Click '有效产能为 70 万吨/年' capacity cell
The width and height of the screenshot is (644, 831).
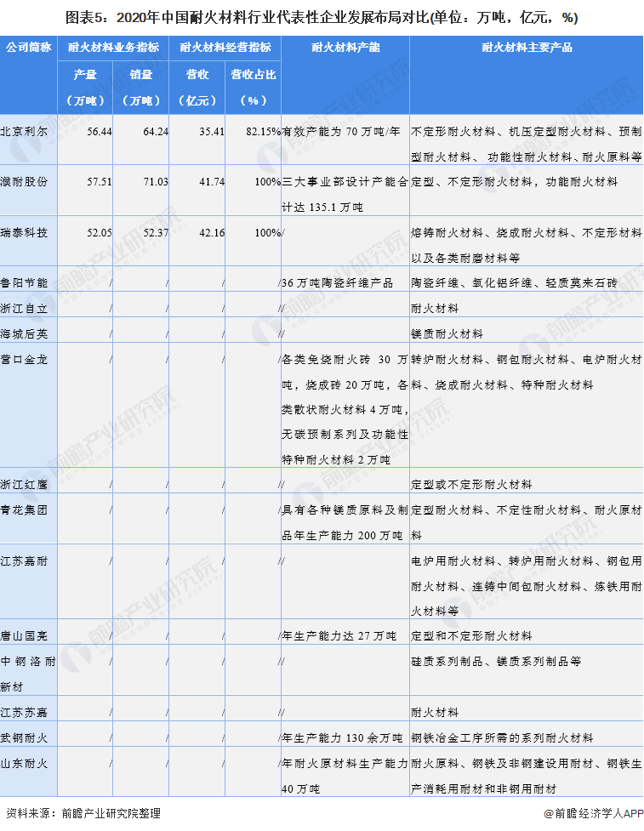[x=341, y=132]
